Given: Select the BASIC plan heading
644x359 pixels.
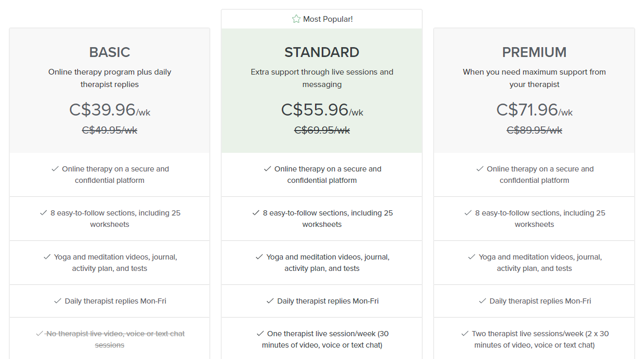Looking at the screenshot, I should [110, 52].
